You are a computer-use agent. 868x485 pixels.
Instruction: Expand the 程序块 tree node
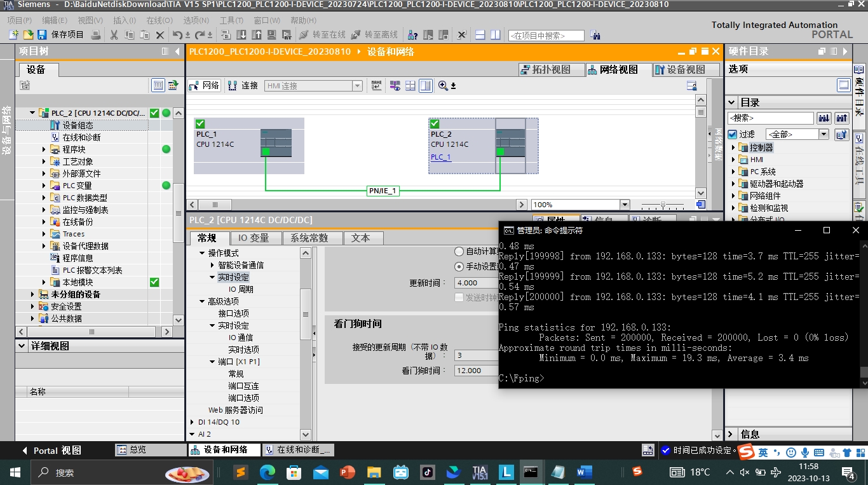tap(44, 149)
